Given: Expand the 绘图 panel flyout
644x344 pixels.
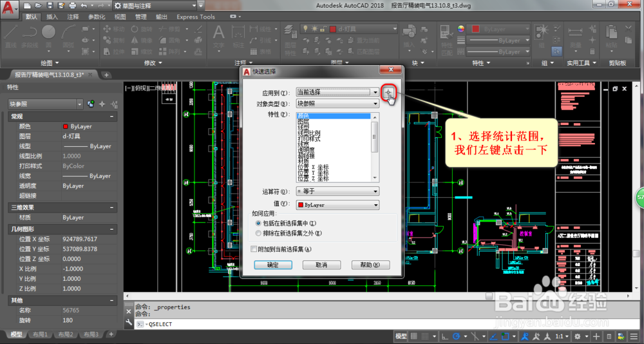Looking at the screenshot, I should (x=50, y=63).
